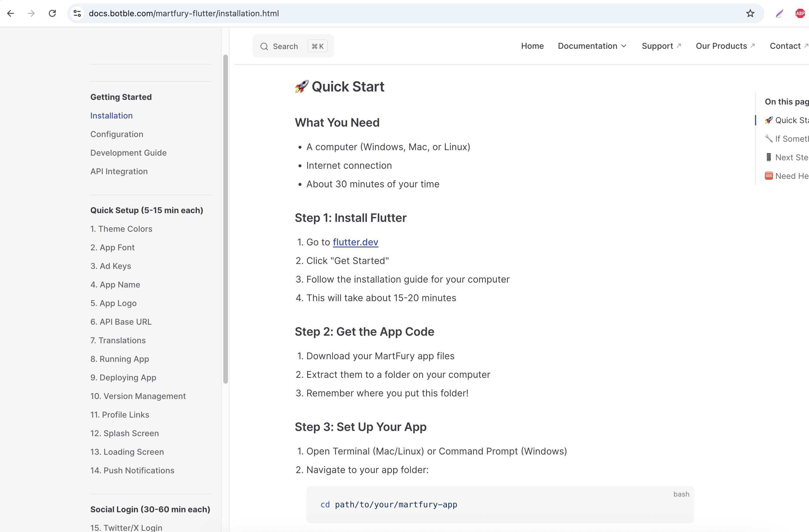Click the address bar URL

(184, 13)
